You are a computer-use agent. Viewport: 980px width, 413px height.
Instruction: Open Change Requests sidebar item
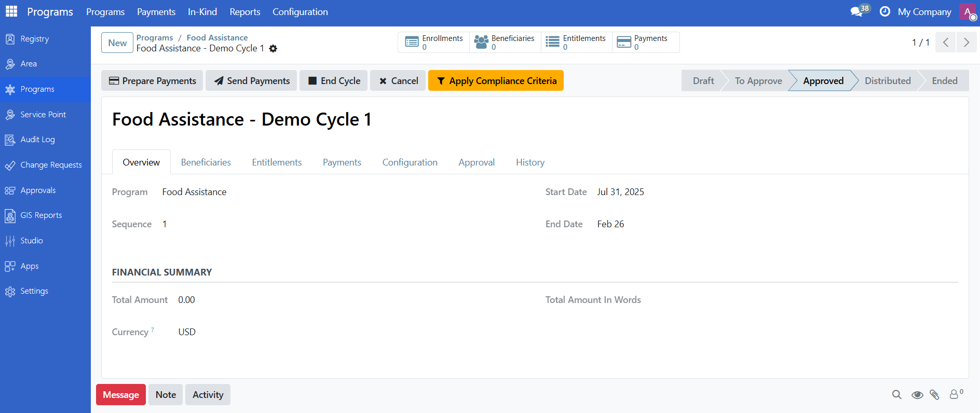pyautogui.click(x=45, y=165)
